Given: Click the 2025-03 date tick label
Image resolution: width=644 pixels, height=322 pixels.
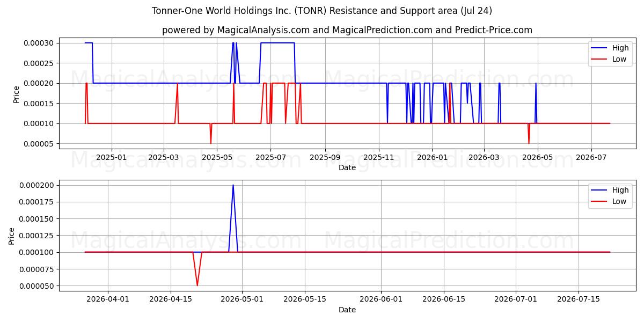Looking at the screenshot, I should coord(163,158).
